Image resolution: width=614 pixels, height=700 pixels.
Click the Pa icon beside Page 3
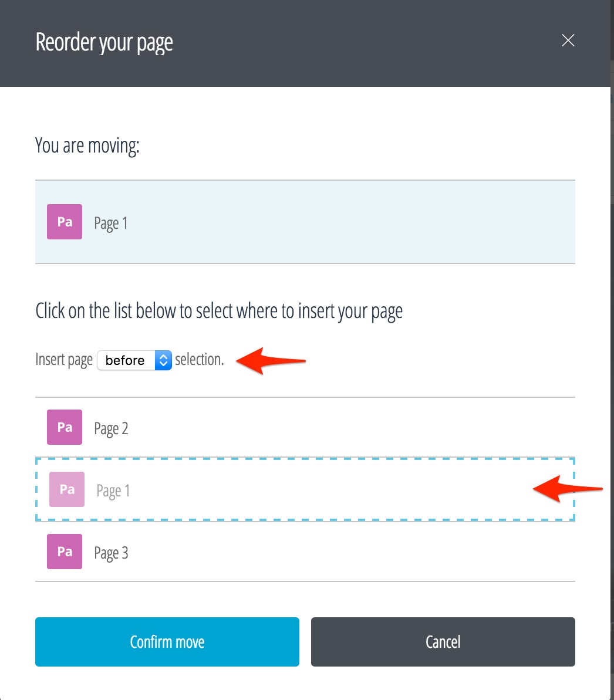point(65,552)
